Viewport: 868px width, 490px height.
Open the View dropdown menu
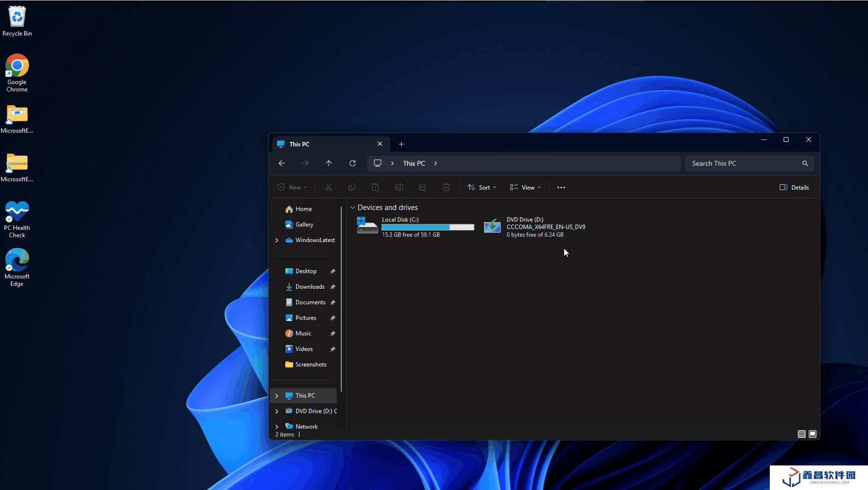[525, 188]
